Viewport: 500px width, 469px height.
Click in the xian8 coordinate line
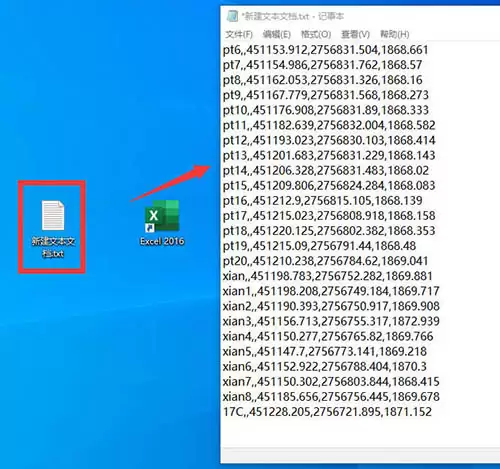click(331, 397)
